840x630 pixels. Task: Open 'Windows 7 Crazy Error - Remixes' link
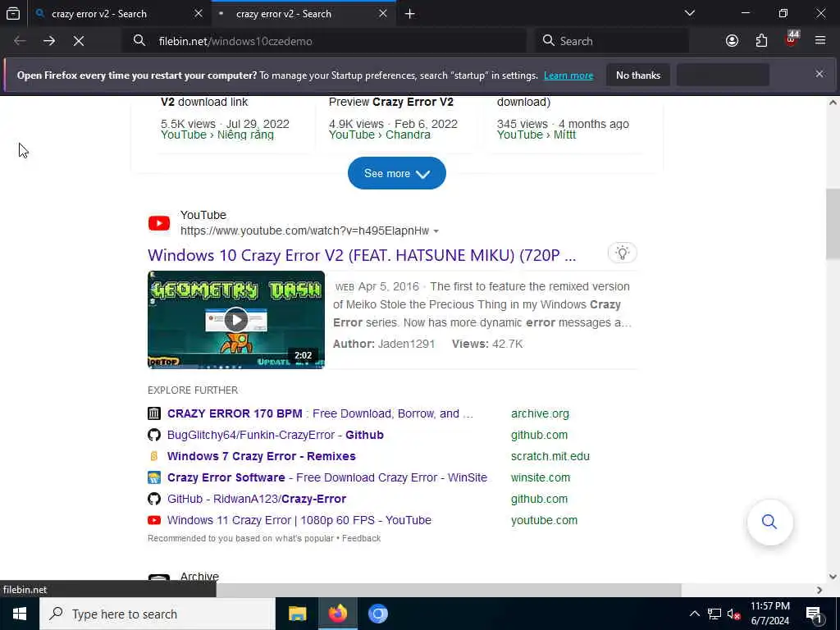pyautogui.click(x=262, y=456)
